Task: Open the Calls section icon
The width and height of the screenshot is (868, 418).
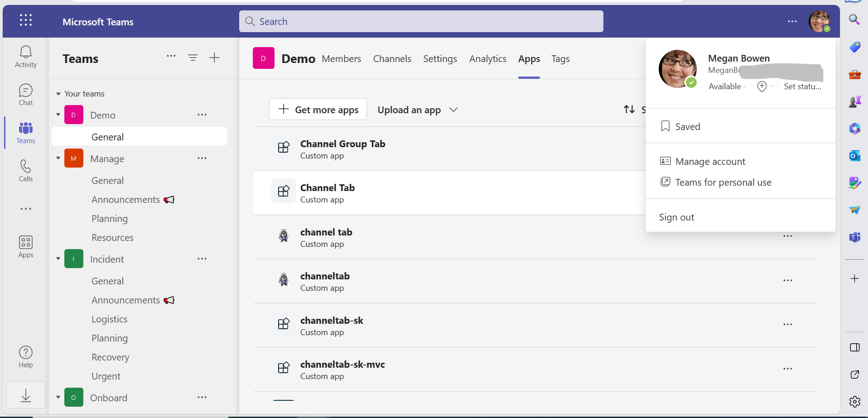Action: (25, 170)
